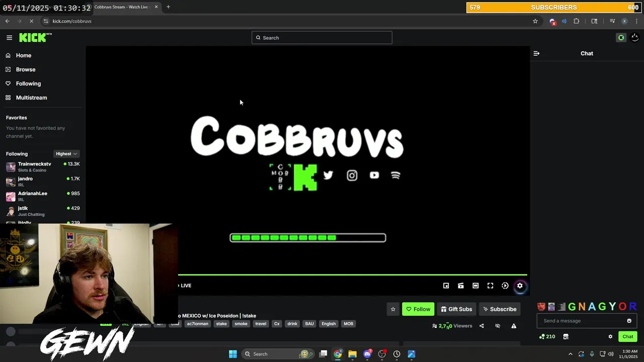The width and height of the screenshot is (644, 362).
Task: Follow the Cobbruvs channel
Action: point(418,309)
